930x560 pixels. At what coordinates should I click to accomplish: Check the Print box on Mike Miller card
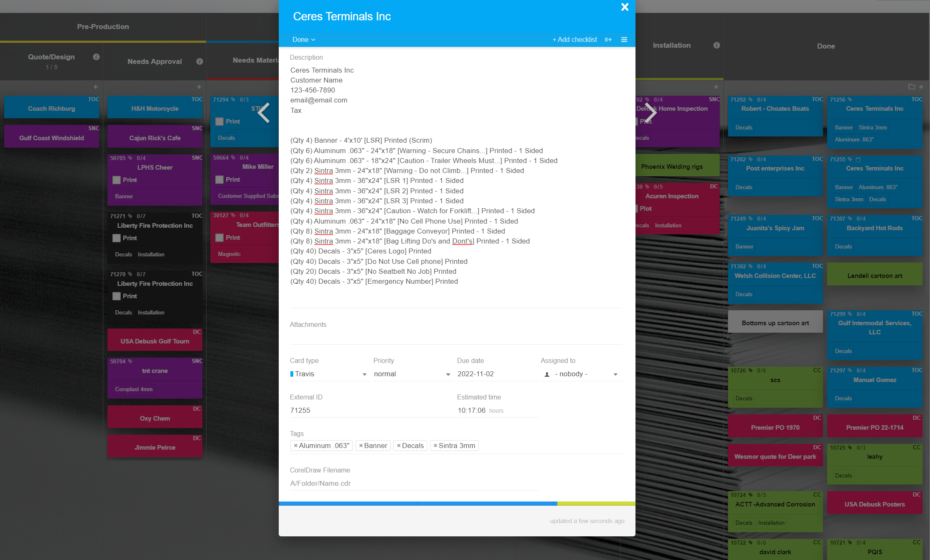tap(219, 180)
